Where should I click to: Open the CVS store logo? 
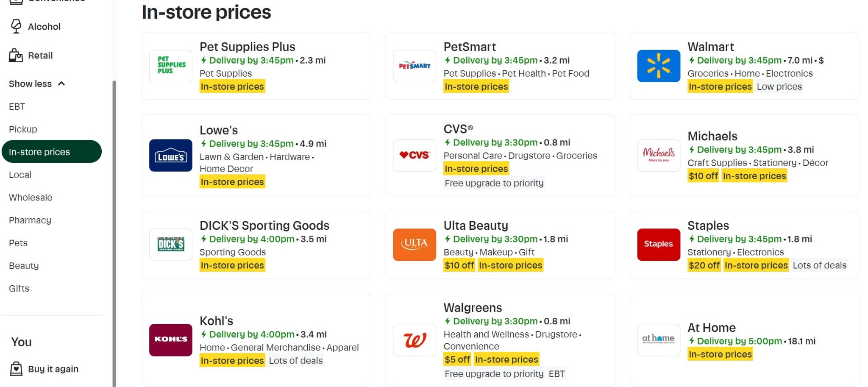coord(415,156)
